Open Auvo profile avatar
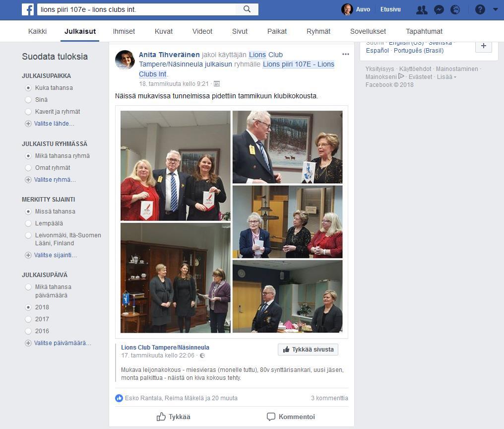This screenshot has height=429, width=504. (x=347, y=9)
